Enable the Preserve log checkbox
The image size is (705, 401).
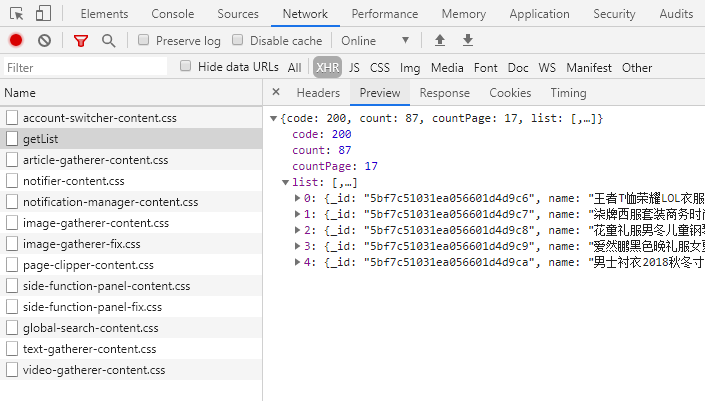145,41
